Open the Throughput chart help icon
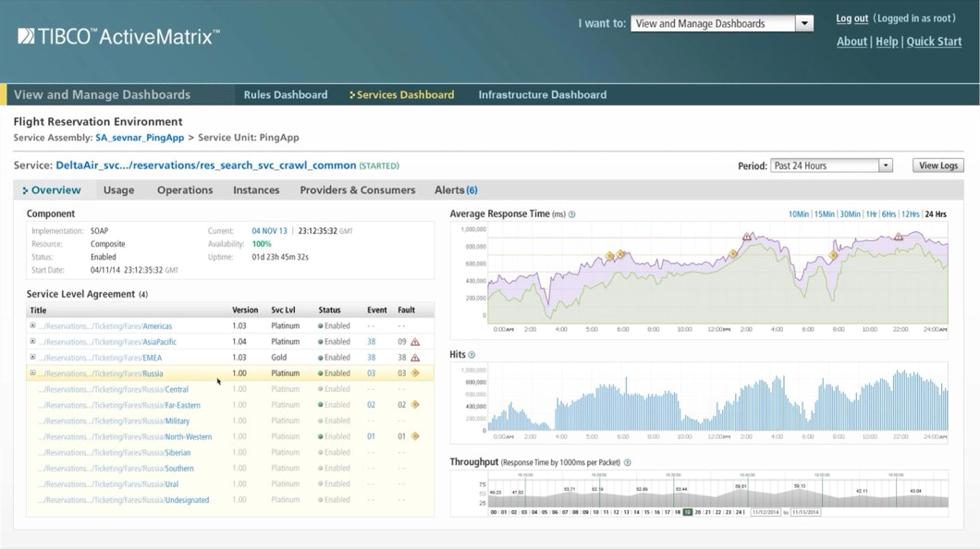The width and height of the screenshot is (980, 549). coord(627,462)
